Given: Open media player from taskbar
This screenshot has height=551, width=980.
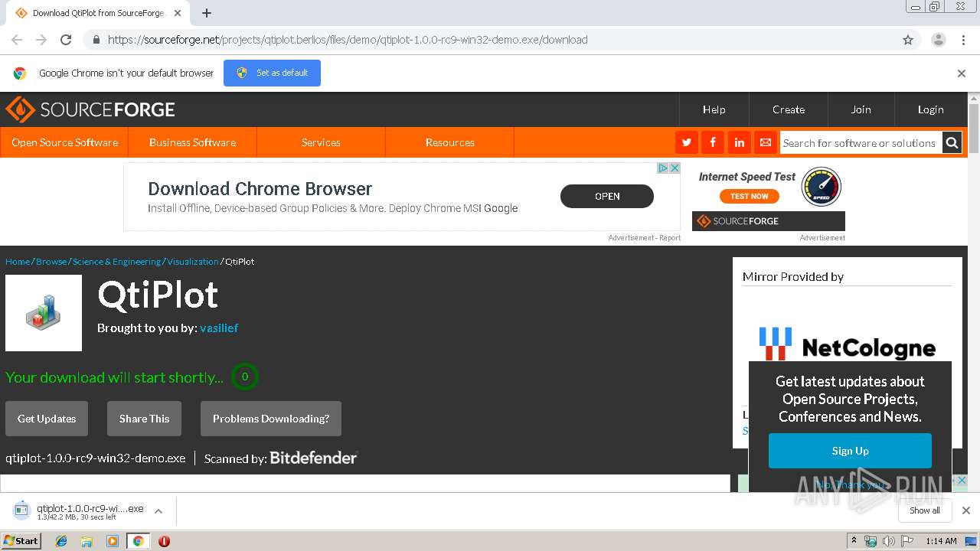Looking at the screenshot, I should pos(113,541).
